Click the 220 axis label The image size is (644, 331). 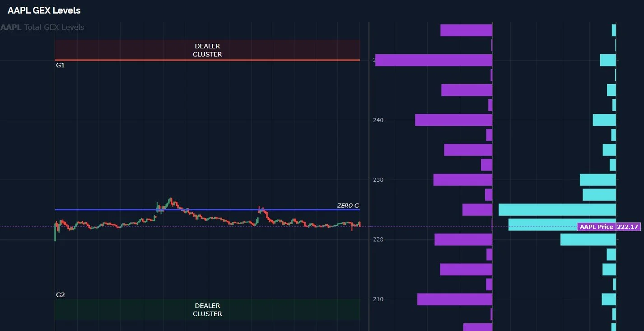378,240
